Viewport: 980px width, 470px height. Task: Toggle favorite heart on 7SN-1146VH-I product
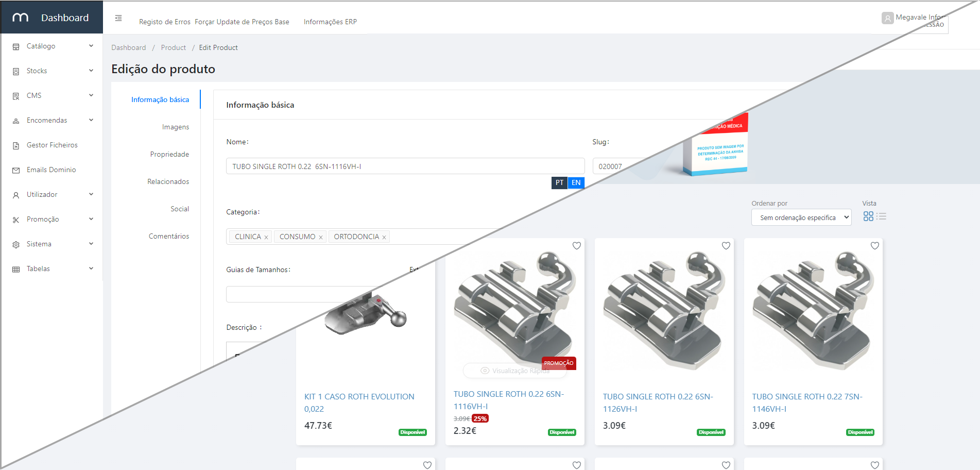coord(875,246)
